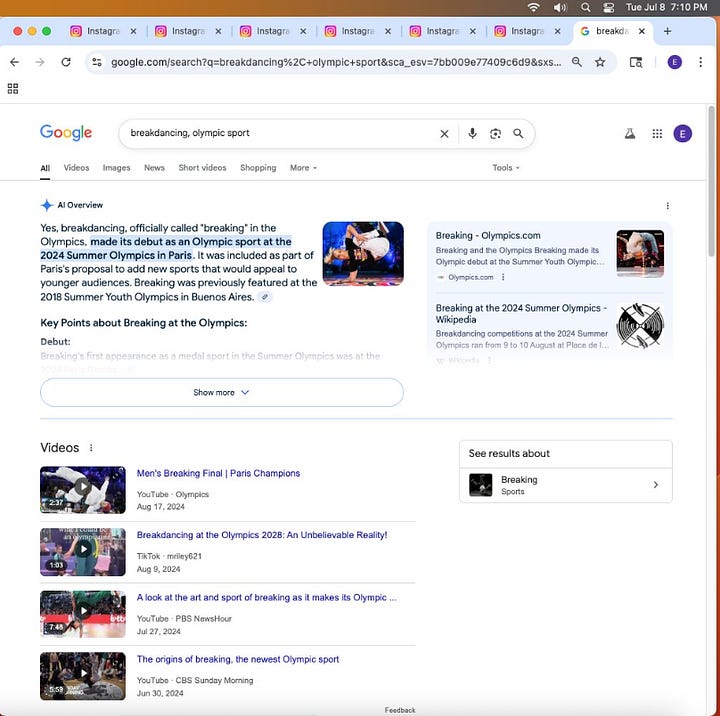The image size is (720, 716).
Task: Open A look at the art and sport link
Action: tap(266, 598)
